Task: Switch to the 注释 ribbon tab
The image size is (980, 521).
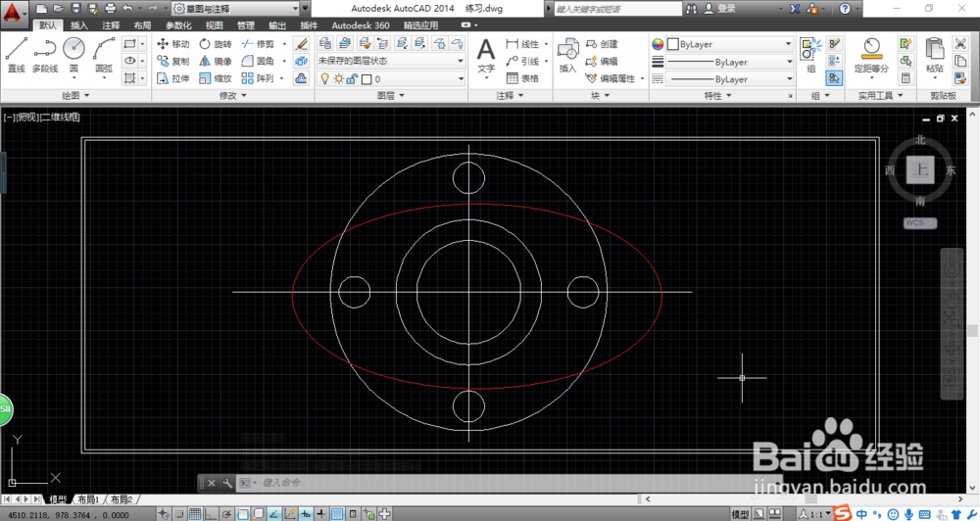Action: point(111,25)
